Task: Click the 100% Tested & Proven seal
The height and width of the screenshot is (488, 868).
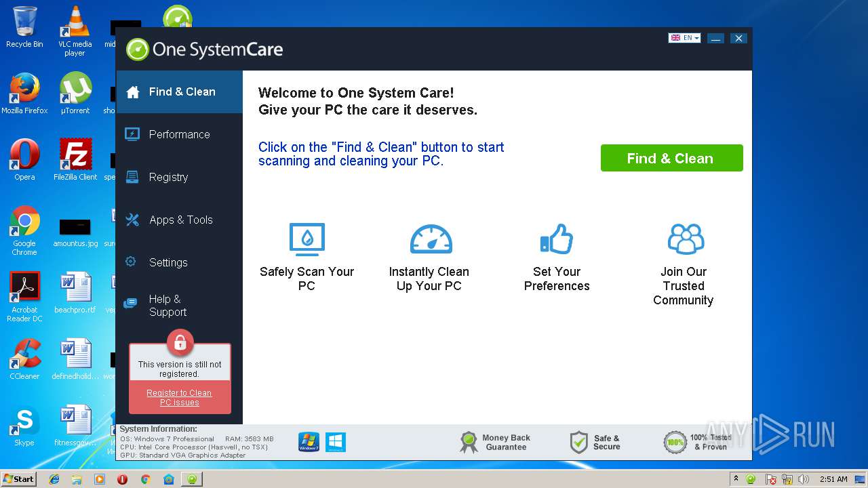Action: (675, 443)
